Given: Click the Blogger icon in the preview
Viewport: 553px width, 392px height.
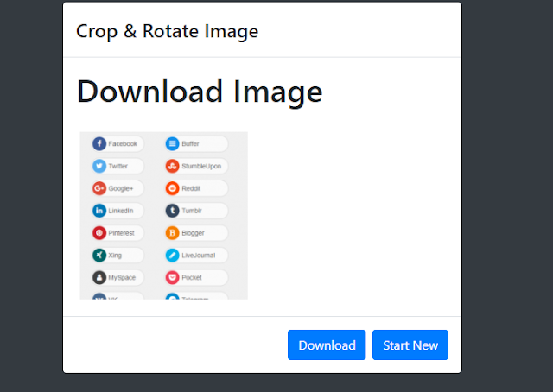Looking at the screenshot, I should tap(173, 233).
